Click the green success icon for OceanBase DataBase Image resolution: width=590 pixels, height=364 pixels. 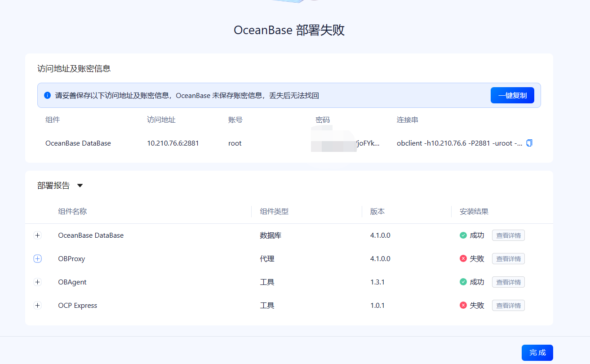tap(463, 235)
